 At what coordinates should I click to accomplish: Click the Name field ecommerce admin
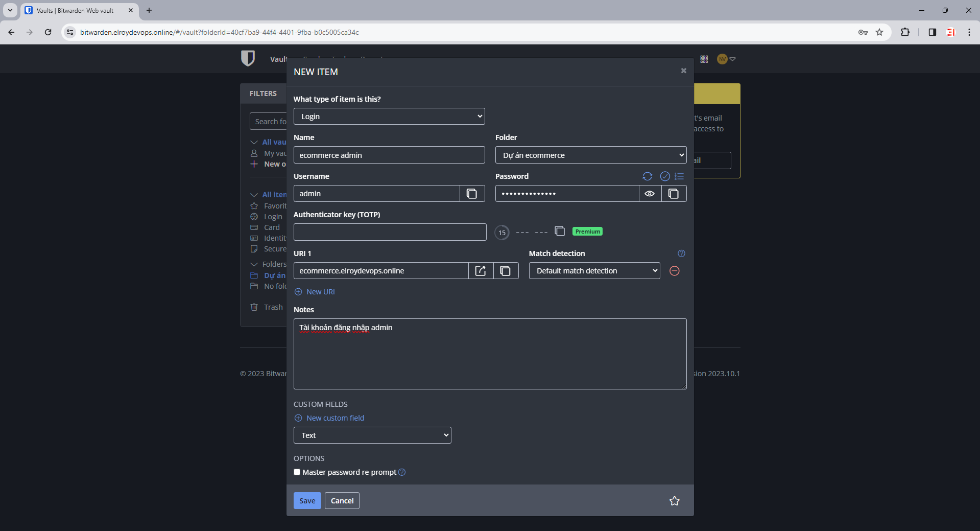[389, 155]
